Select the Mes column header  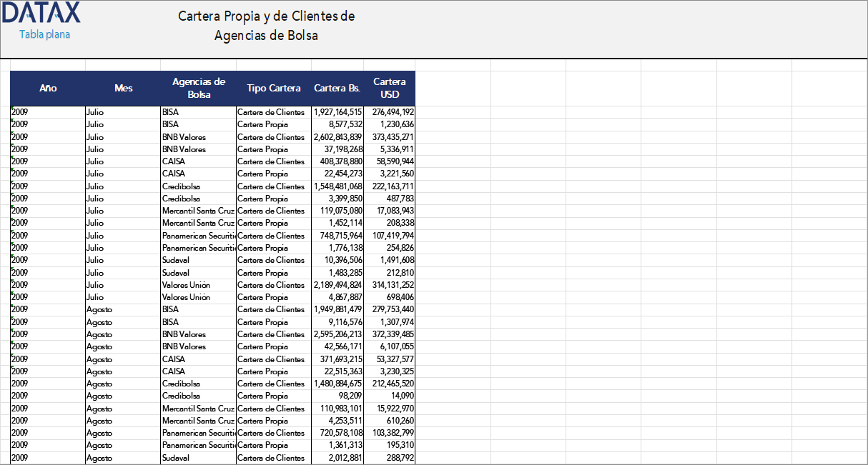(x=123, y=88)
